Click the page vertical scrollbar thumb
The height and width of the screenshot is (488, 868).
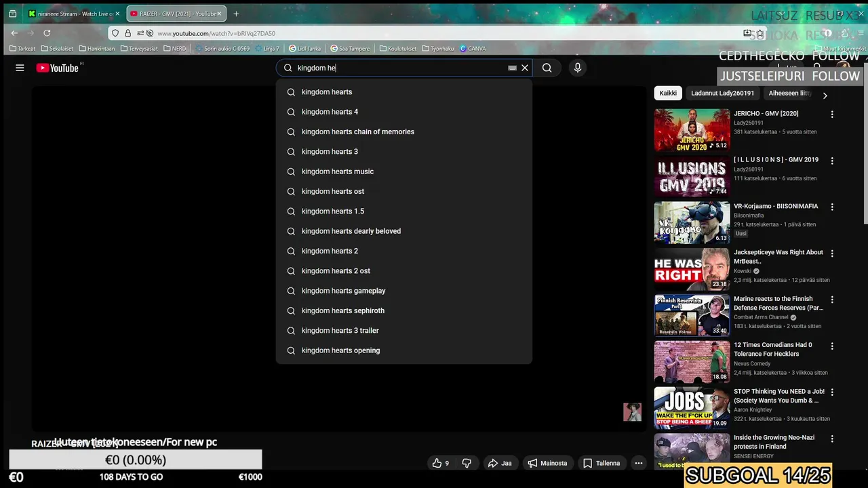(865, 142)
